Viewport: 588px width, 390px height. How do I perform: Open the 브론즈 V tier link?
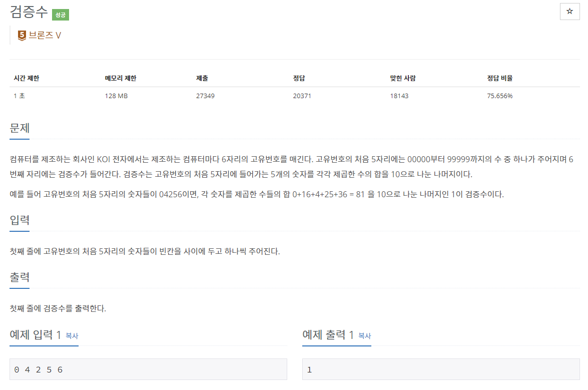coord(45,35)
